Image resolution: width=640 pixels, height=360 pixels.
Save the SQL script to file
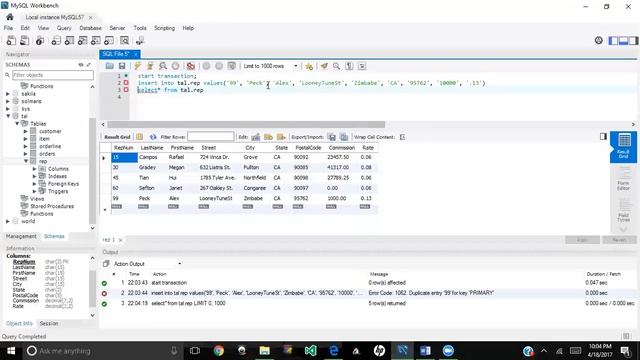[122, 66]
